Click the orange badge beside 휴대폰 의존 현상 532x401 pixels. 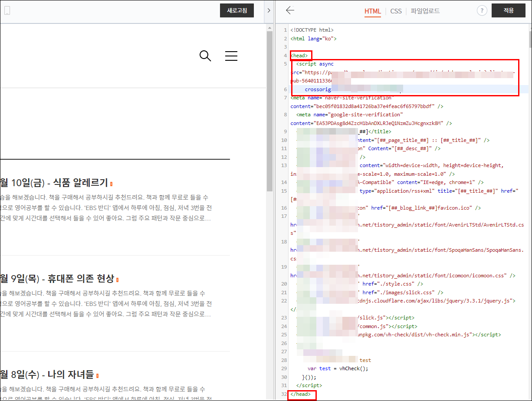pyautogui.click(x=117, y=280)
